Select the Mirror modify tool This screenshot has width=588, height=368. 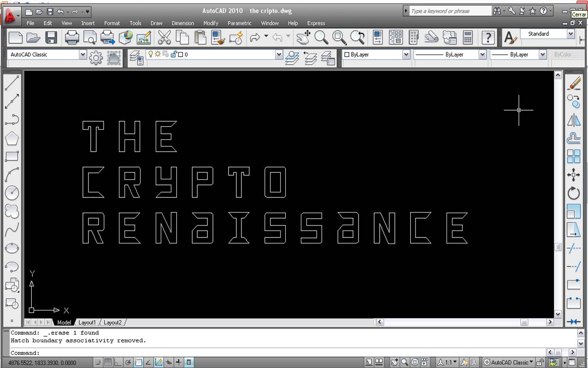point(574,120)
